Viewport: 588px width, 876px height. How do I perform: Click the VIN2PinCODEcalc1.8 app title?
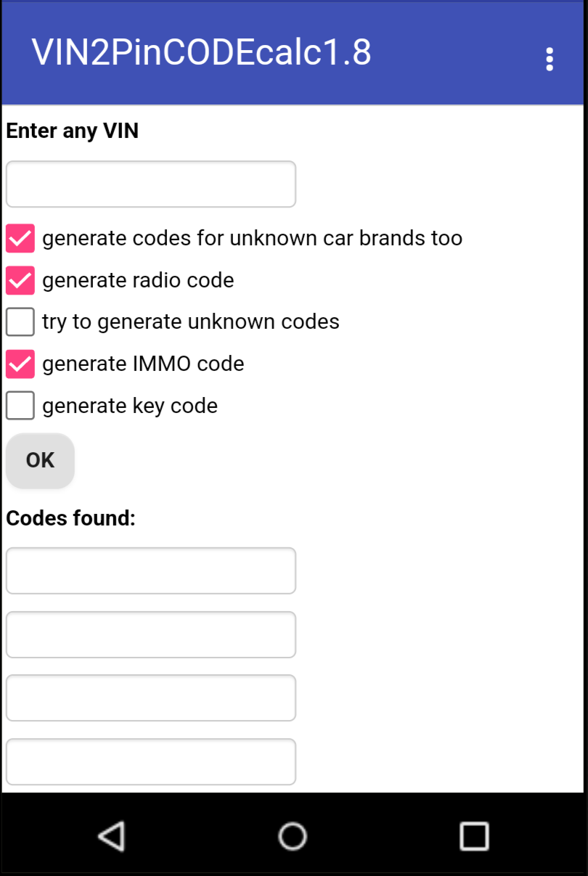coord(201,53)
